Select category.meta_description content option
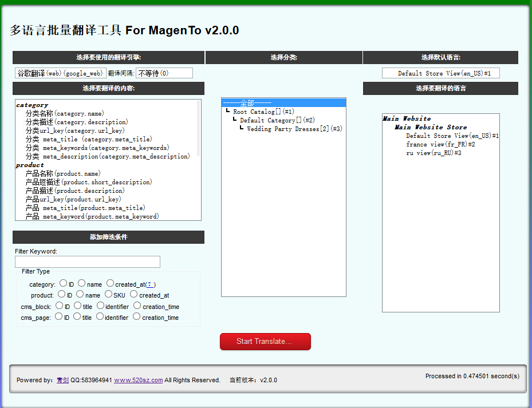Image resolution: width=532 pixels, height=408 pixels. [x=106, y=156]
